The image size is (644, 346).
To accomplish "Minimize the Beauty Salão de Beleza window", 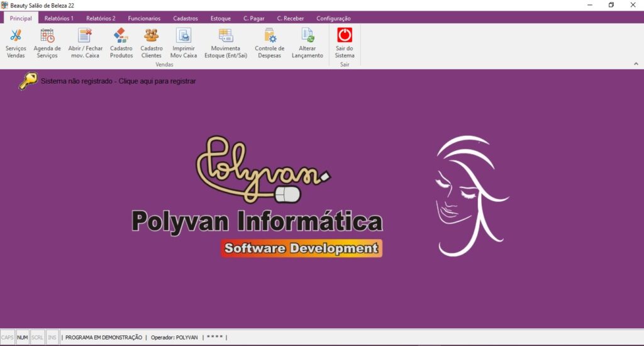I will pyautogui.click(x=590, y=5).
